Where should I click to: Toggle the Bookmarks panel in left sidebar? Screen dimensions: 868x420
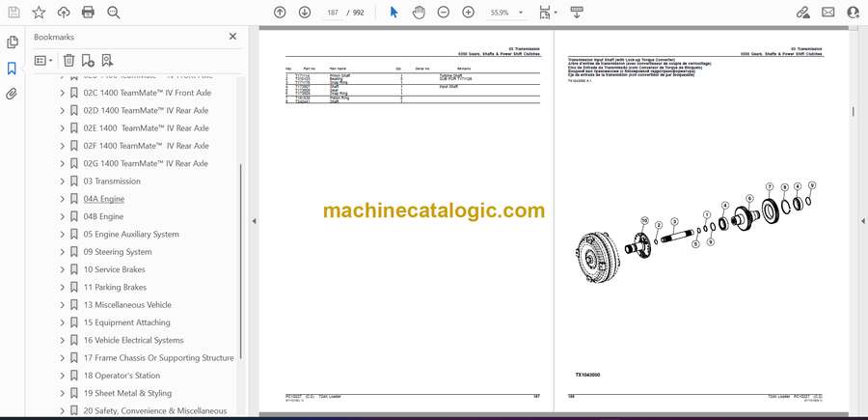click(12, 69)
